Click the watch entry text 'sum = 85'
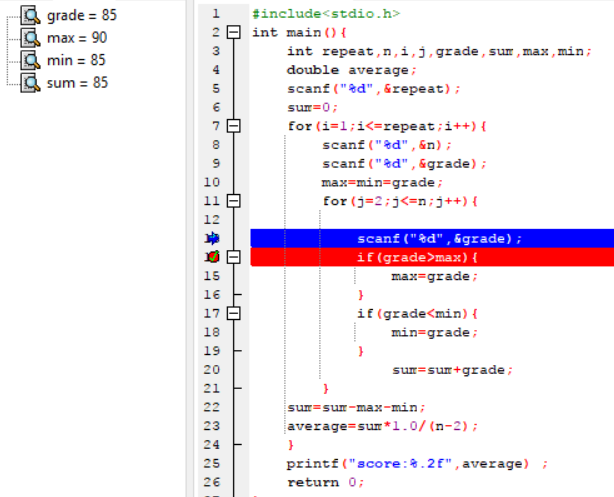614x497 pixels. [77, 83]
